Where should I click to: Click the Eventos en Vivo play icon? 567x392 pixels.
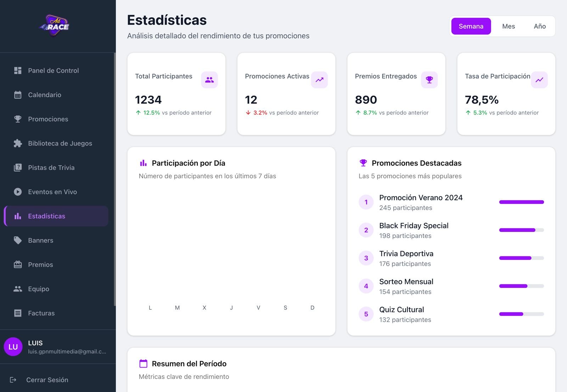tap(18, 192)
